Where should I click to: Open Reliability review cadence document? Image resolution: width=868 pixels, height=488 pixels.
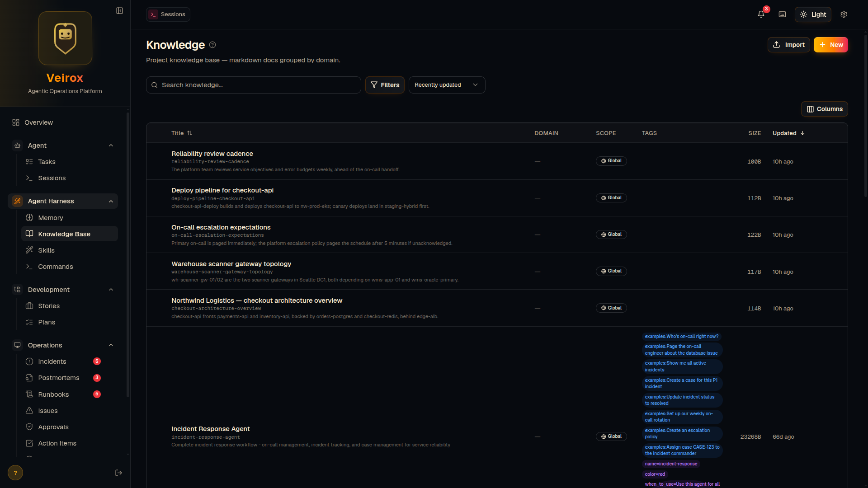click(212, 154)
